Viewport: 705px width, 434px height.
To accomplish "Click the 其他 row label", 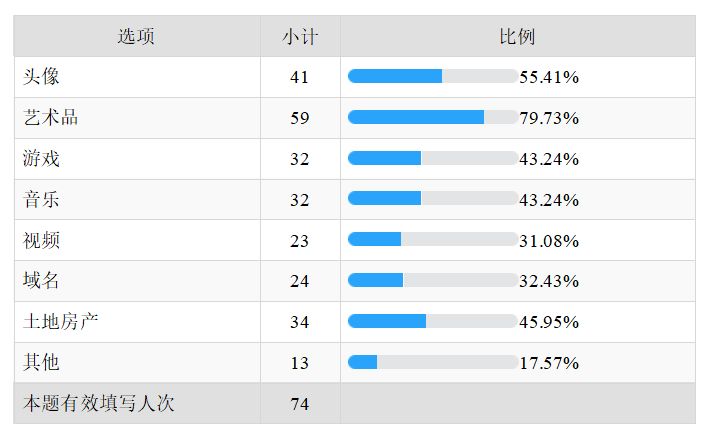I will point(41,363).
